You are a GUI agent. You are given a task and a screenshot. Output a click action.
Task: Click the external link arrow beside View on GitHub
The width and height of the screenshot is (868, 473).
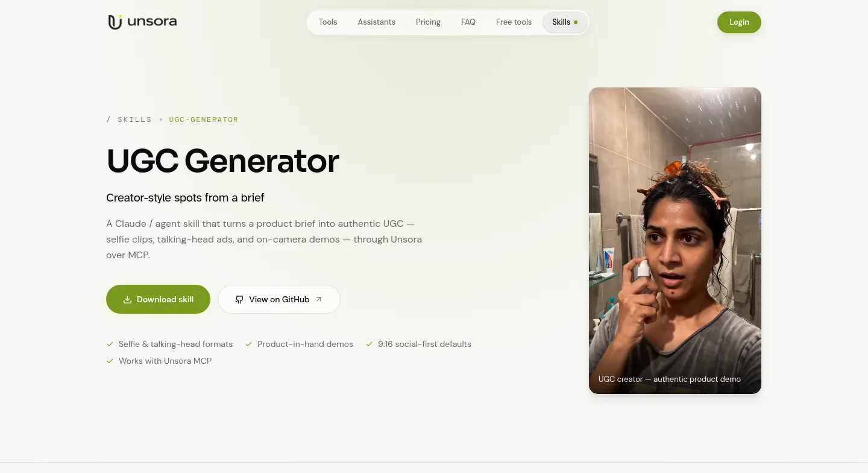coord(319,299)
